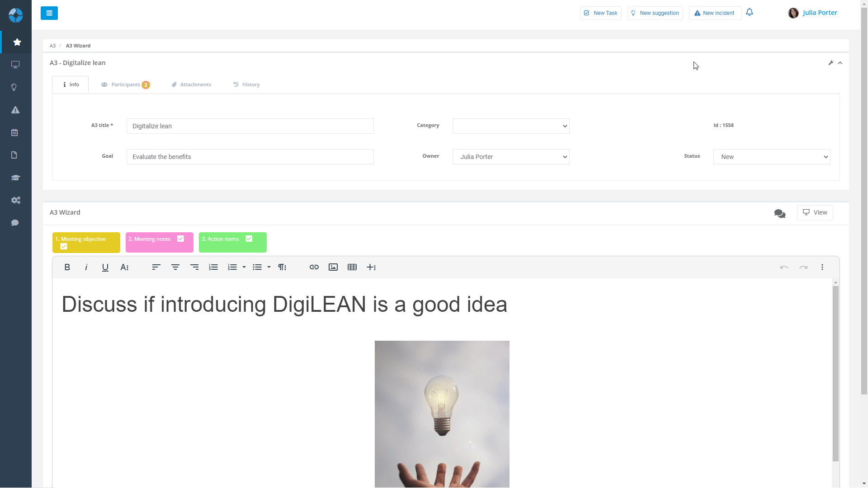Image resolution: width=868 pixels, height=488 pixels.
Task: Open the Insert Link tool
Action: (x=314, y=267)
